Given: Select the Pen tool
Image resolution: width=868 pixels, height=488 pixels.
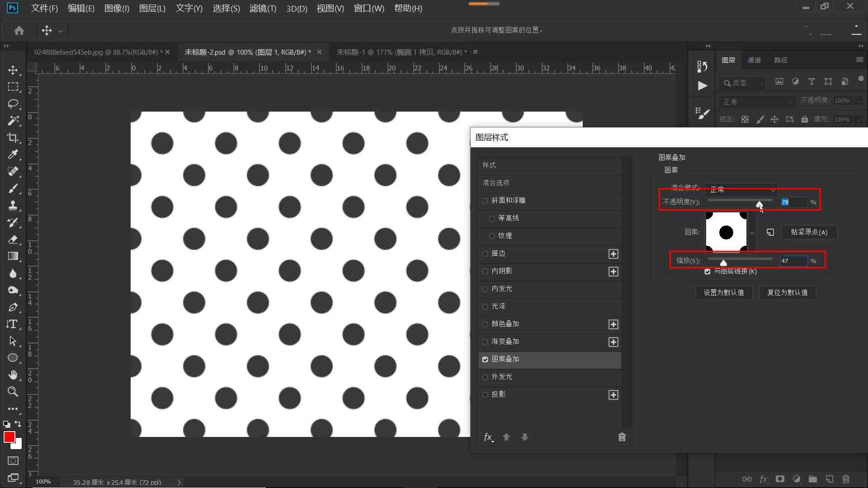Looking at the screenshot, I should tap(13, 307).
